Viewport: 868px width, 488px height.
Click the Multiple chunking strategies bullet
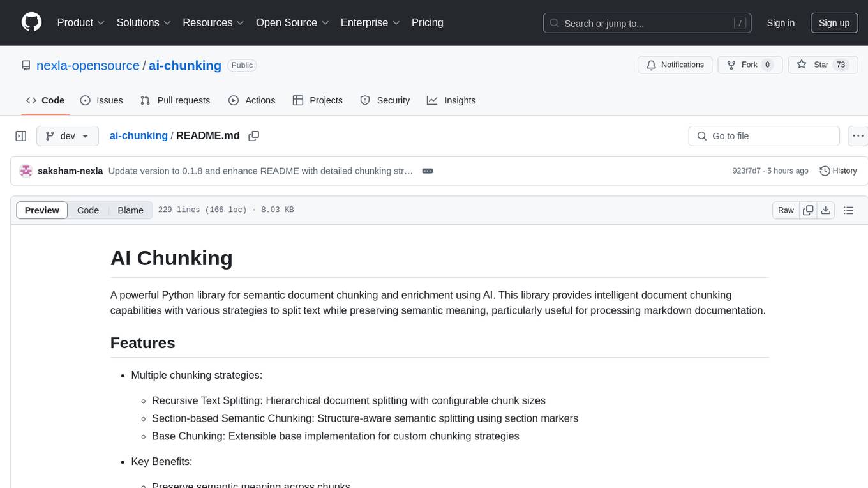pyautogui.click(x=197, y=375)
